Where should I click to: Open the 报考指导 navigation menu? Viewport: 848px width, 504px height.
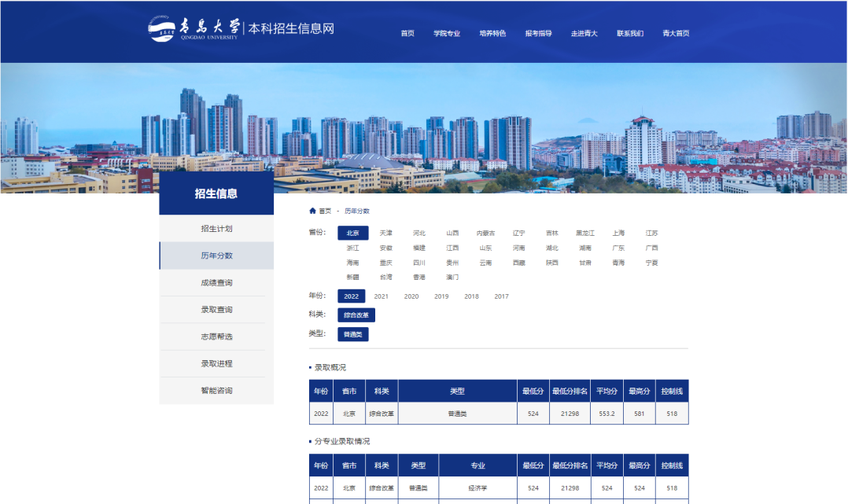[540, 34]
